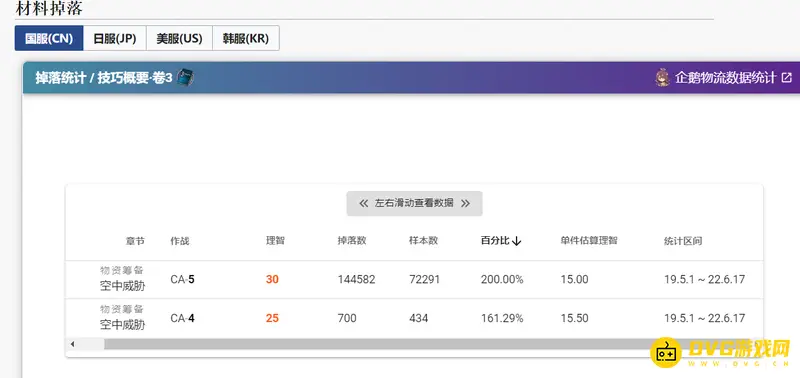Click the CA-5 row's 19.5.1 ~ 22.6.17 date range
The width and height of the screenshot is (800, 378).
click(x=704, y=280)
